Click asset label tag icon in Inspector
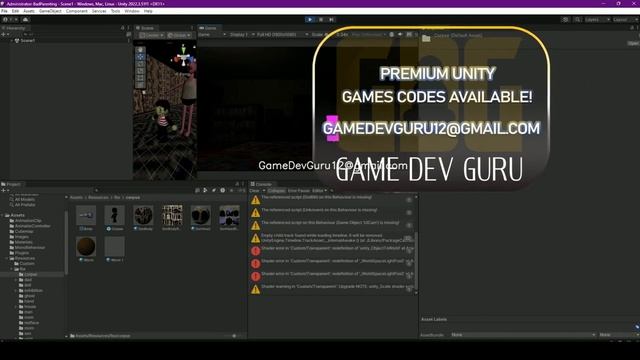Viewport: 640px width, 360px height. [637, 327]
